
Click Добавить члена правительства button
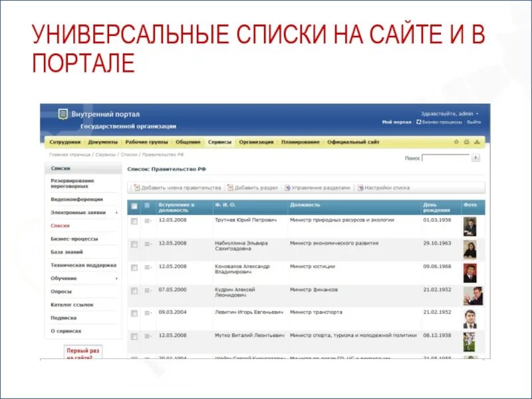point(178,188)
